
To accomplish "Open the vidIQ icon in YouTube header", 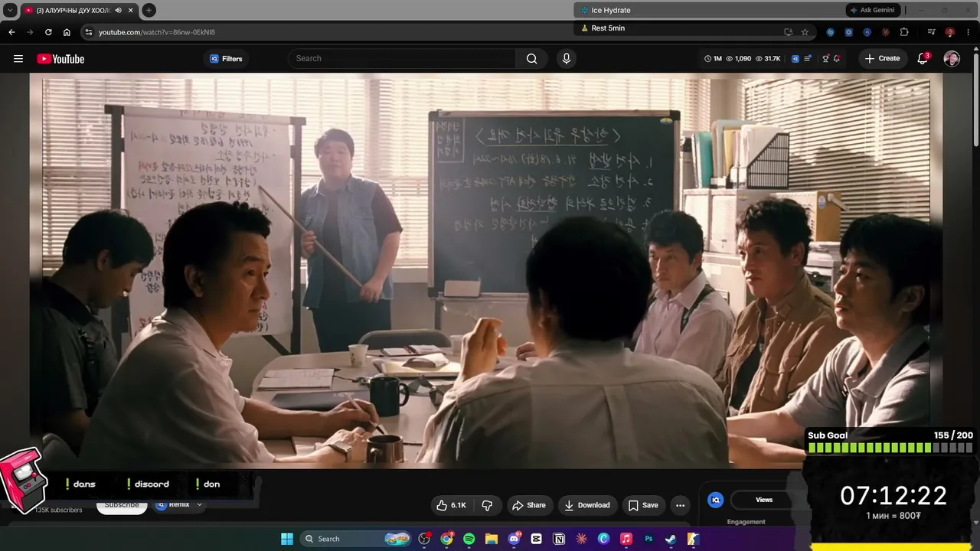I will [795, 58].
